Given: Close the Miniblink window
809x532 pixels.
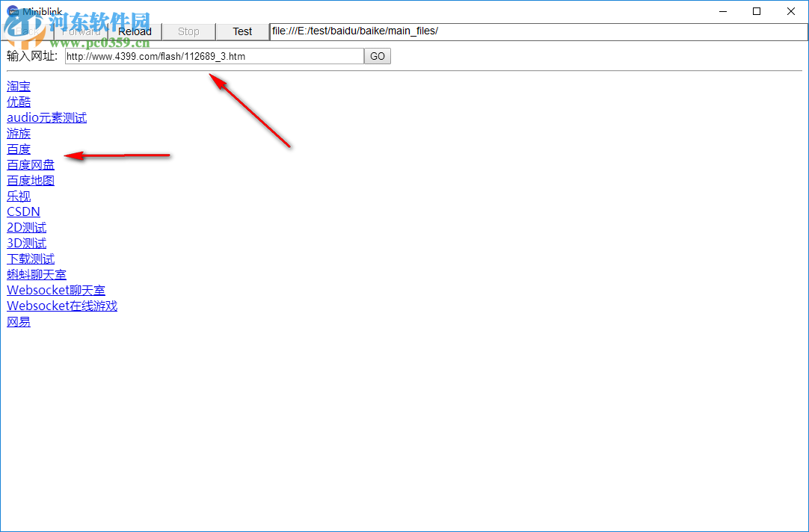Looking at the screenshot, I should pyautogui.click(x=791, y=11).
